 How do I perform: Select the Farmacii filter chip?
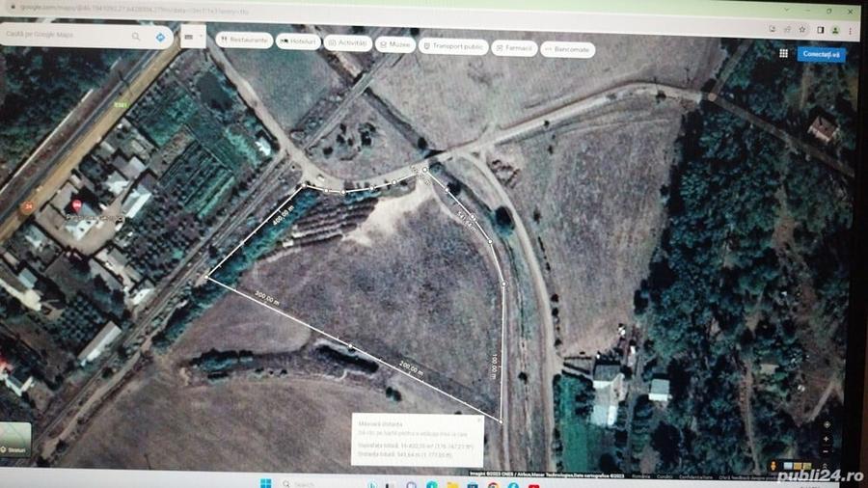click(514, 48)
